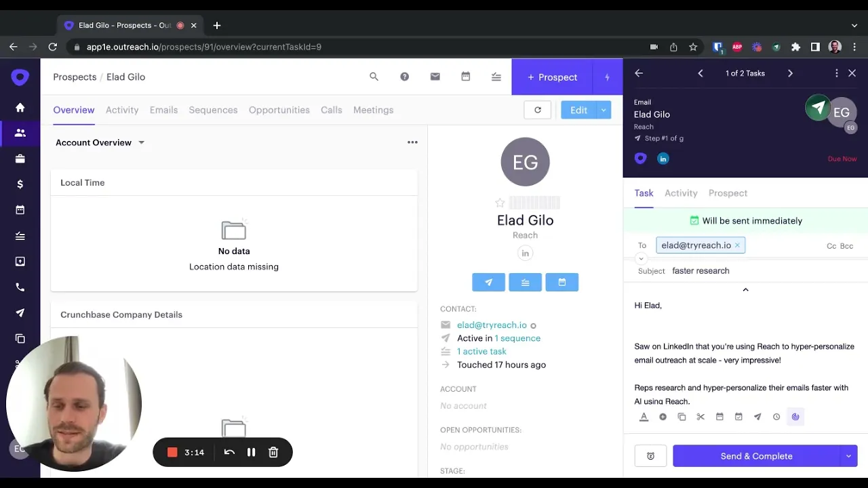Screen dimensions: 868x488
Task: Switch to the Emails tab
Action: [x=163, y=110]
